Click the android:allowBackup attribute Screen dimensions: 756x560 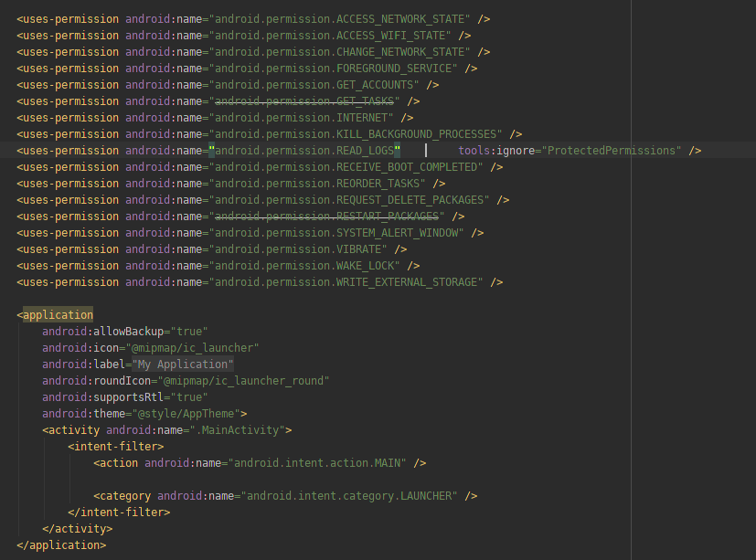coord(102,331)
